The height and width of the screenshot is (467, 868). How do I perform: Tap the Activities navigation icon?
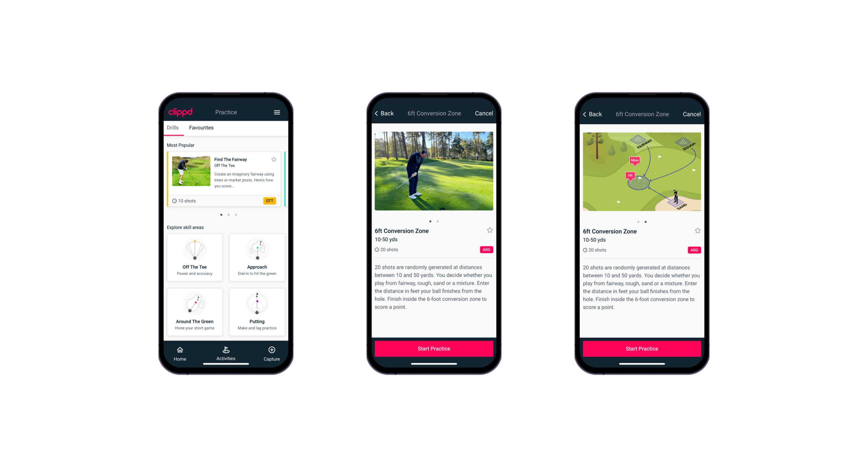(x=226, y=354)
